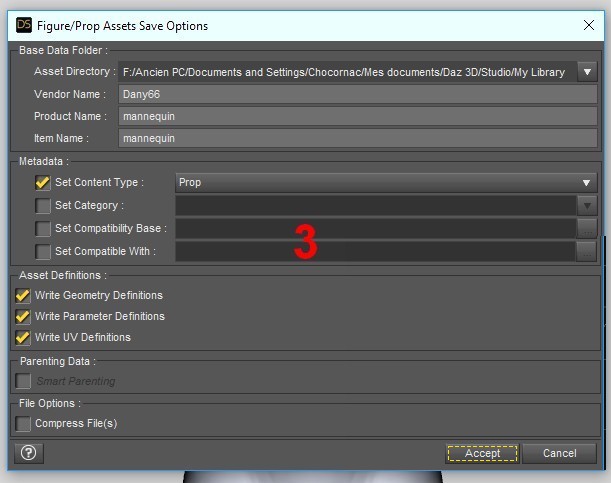
Task: Click the Cancel button
Action: (560, 453)
